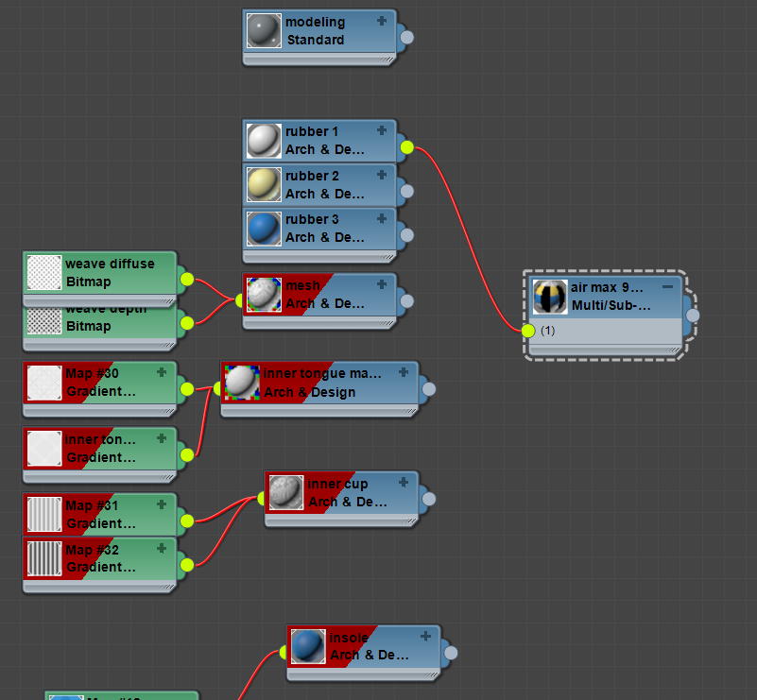
Task: Click the rubber 1 output socket
Action: click(407, 147)
